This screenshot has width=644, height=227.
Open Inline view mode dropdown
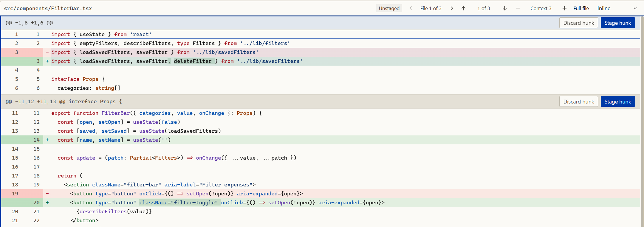(x=617, y=8)
